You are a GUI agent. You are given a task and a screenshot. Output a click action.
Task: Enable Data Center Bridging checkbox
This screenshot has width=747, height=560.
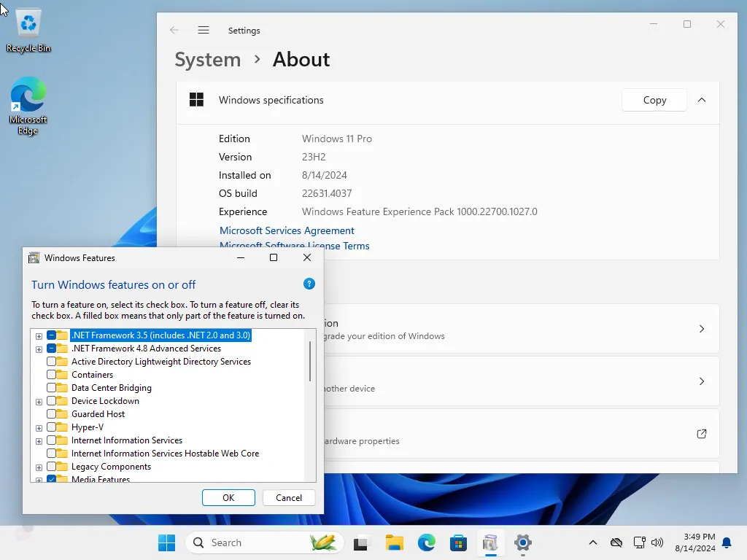click(52, 388)
